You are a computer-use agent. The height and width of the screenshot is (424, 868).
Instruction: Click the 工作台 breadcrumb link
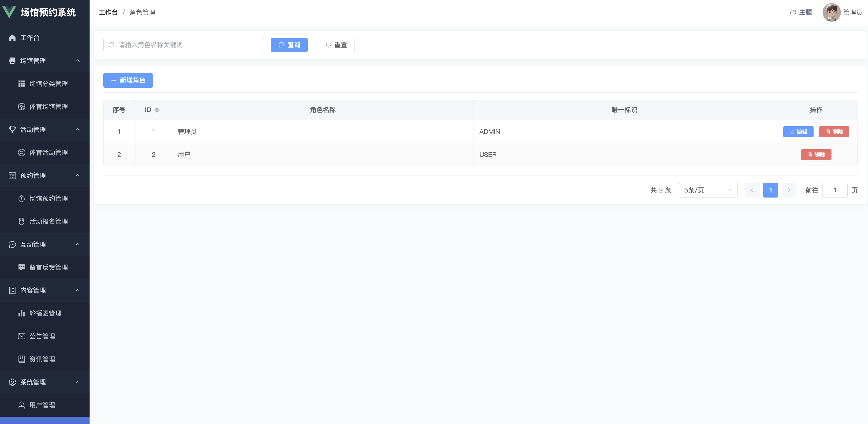click(108, 12)
